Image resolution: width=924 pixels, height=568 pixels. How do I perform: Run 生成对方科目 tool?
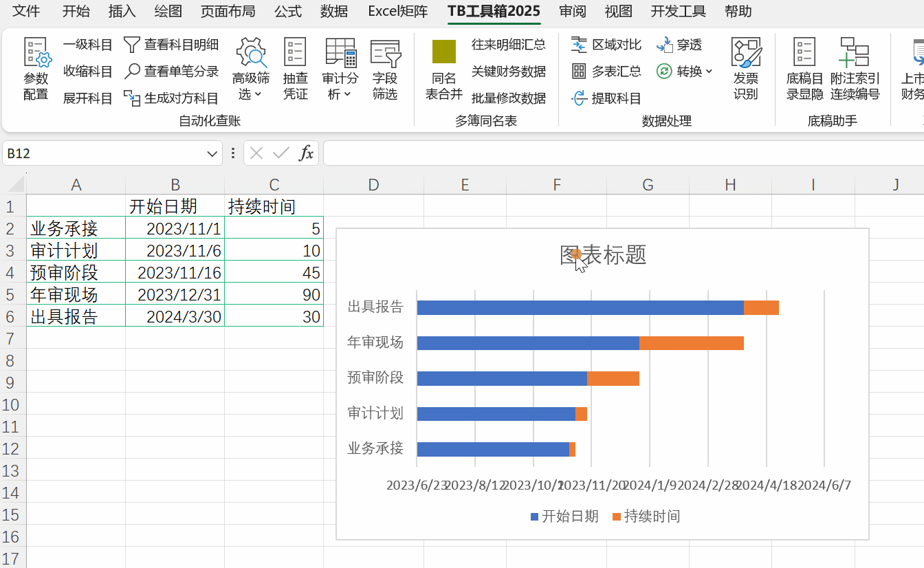coord(171,98)
